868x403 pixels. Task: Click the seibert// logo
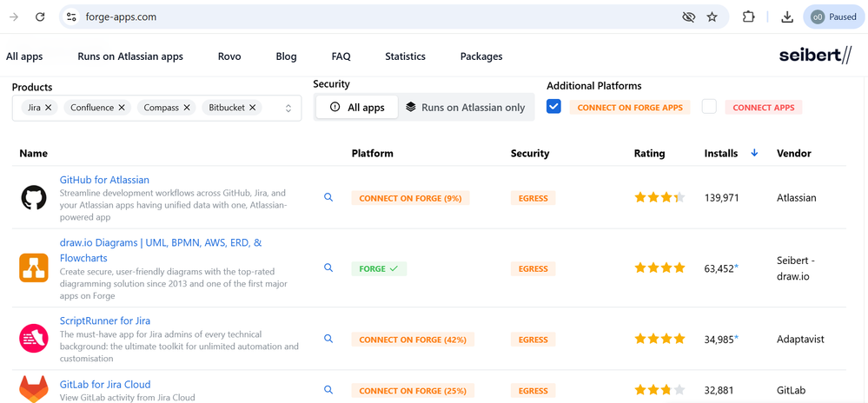pos(815,56)
